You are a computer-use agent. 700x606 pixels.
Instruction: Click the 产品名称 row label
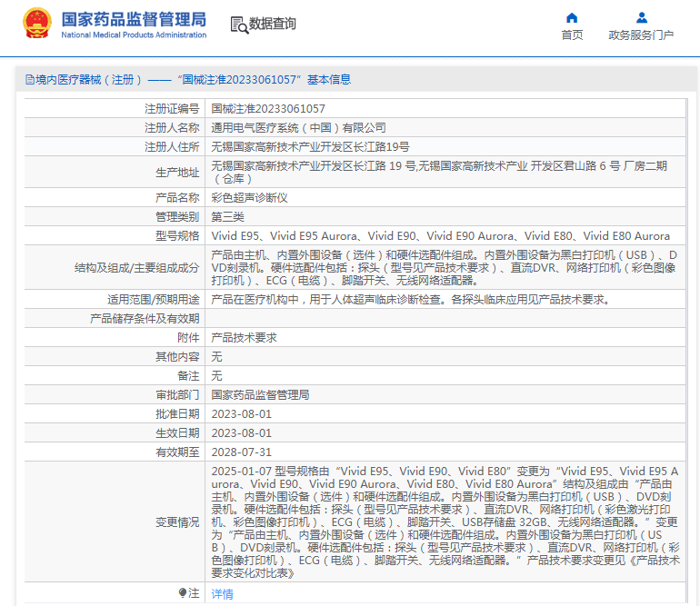tap(177, 198)
